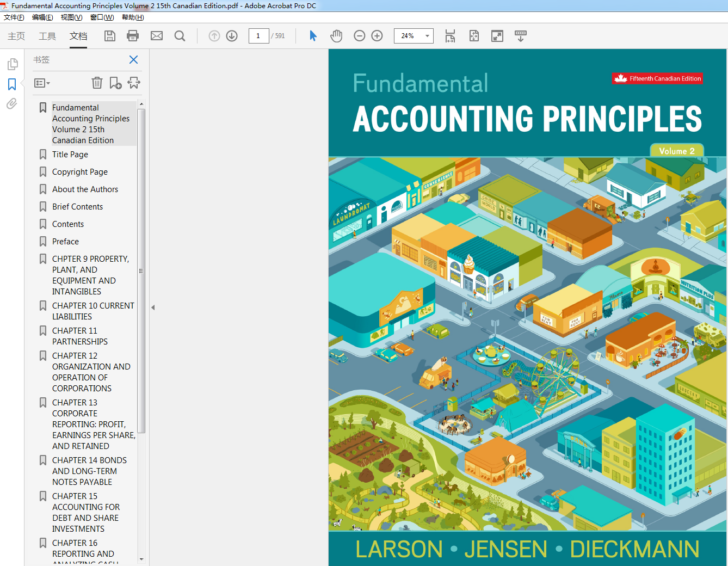The width and height of the screenshot is (728, 566).
Task: Open the Page thumbnails panel icon
Action: (x=13, y=64)
